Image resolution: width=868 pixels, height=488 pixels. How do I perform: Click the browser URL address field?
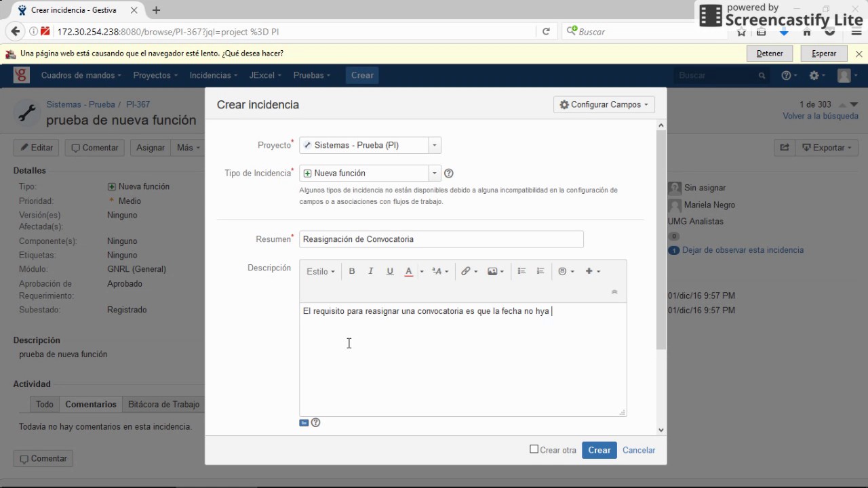coord(295,31)
